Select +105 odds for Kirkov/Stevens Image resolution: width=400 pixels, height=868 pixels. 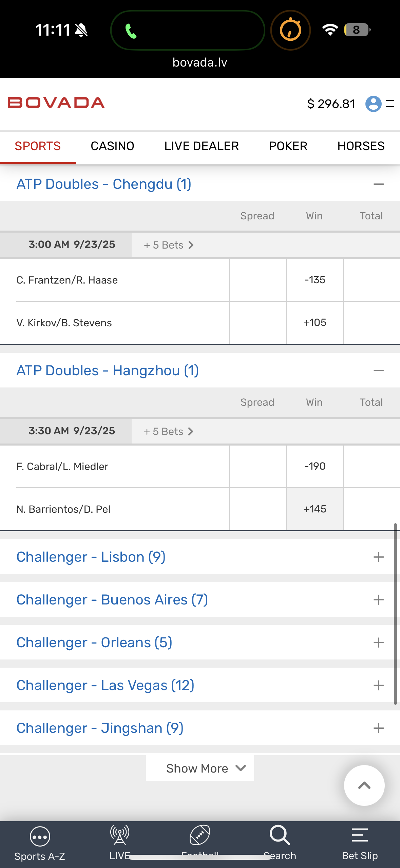click(x=315, y=323)
